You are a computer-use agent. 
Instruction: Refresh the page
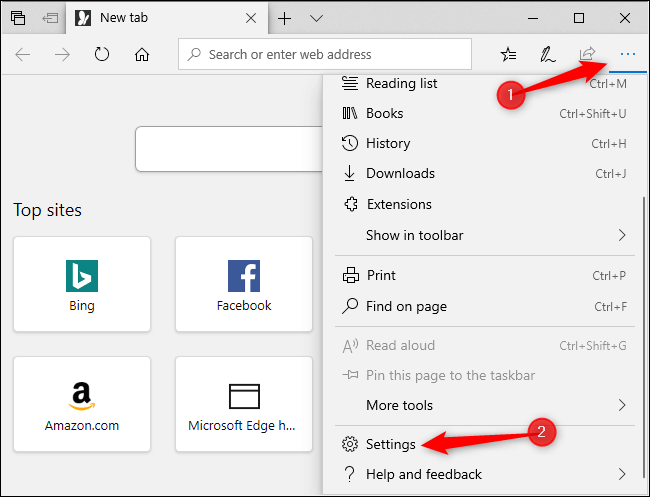pyautogui.click(x=102, y=54)
